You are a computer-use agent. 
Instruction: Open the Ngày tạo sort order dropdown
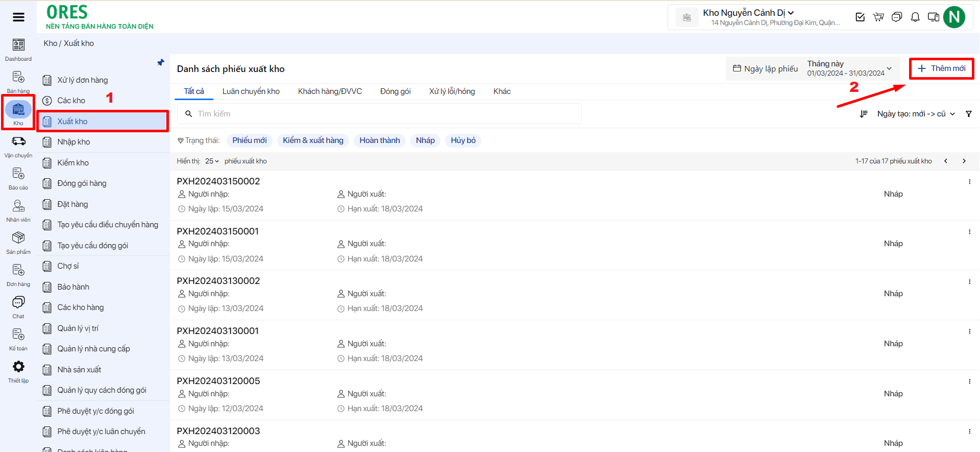coord(916,114)
